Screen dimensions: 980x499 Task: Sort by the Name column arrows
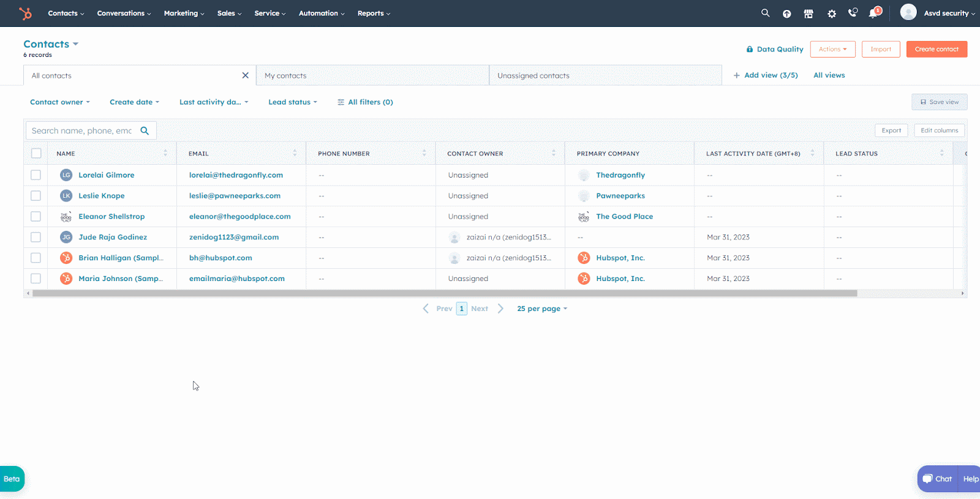coord(165,153)
